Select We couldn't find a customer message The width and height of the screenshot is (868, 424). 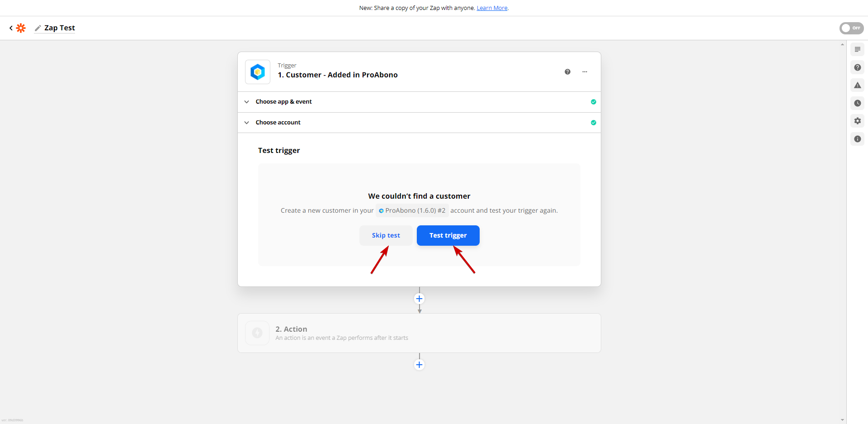click(x=419, y=196)
